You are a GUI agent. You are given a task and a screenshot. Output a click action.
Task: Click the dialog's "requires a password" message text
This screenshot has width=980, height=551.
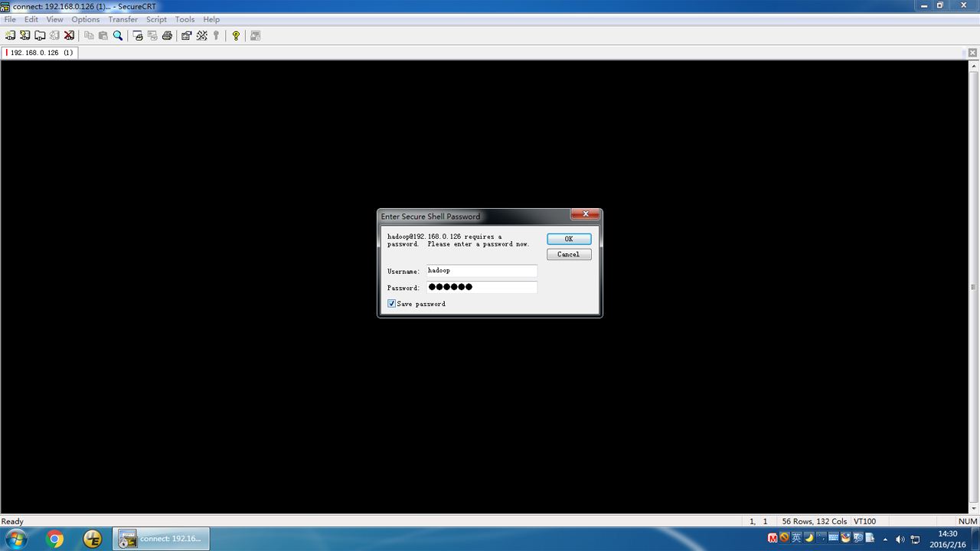[x=459, y=240]
